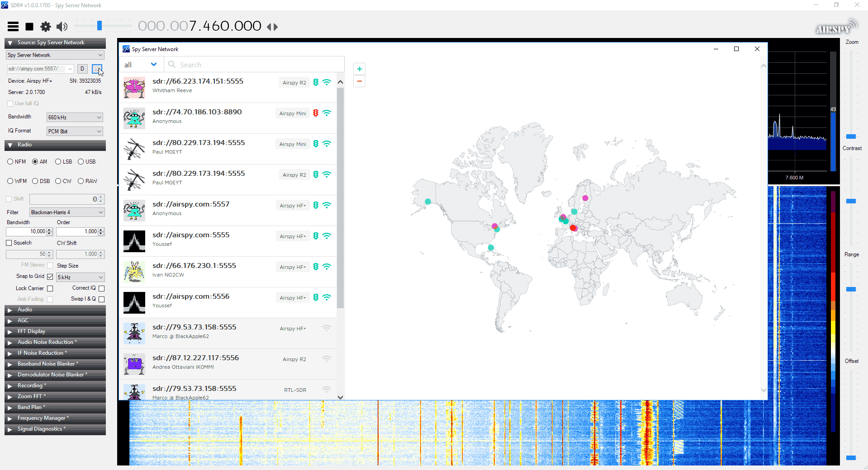
Task: Click green status icon for airspy.com:5557
Action: coord(316,205)
